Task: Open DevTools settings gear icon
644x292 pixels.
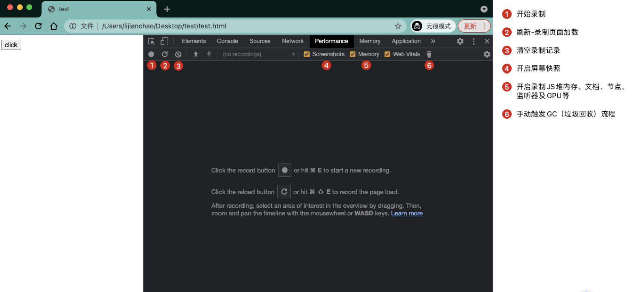Action: click(460, 41)
